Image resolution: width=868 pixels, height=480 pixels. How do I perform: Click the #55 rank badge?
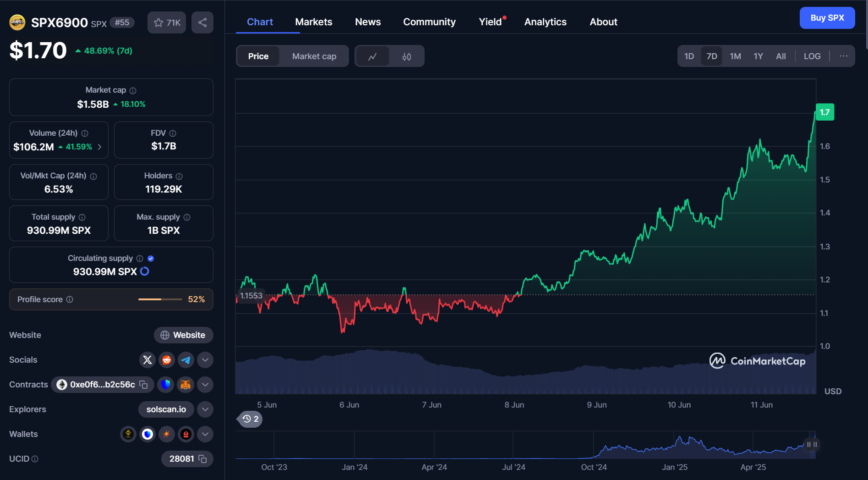pos(122,22)
